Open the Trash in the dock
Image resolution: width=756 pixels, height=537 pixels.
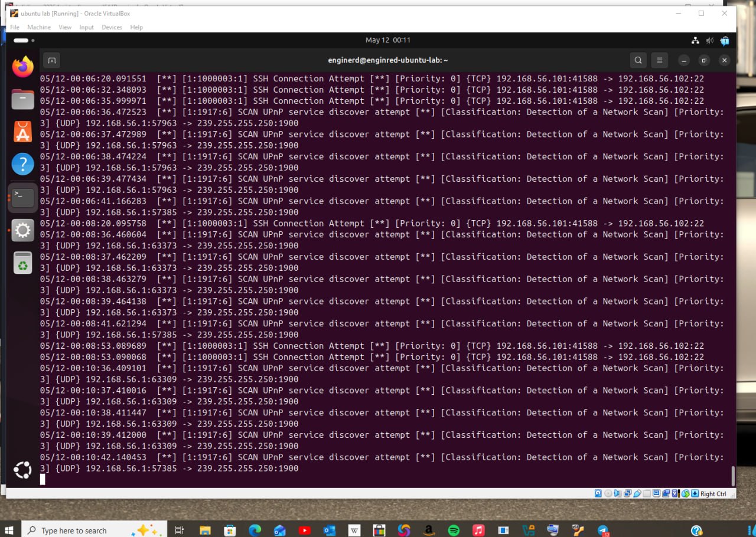tap(23, 263)
